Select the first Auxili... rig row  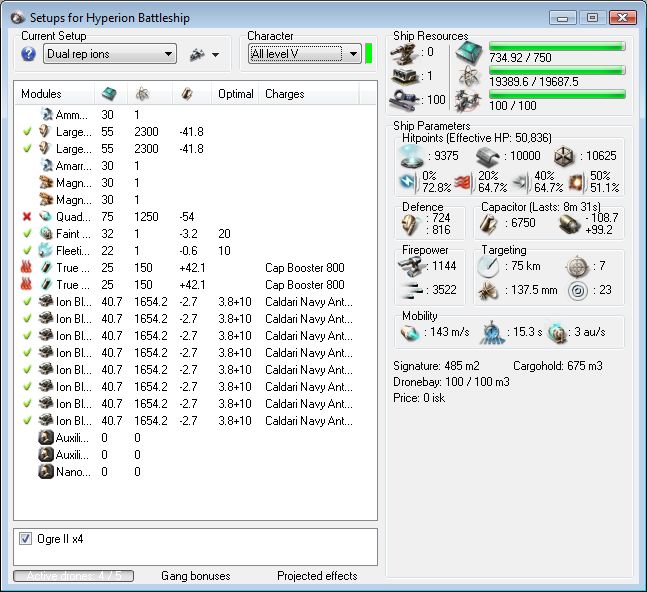point(196,437)
